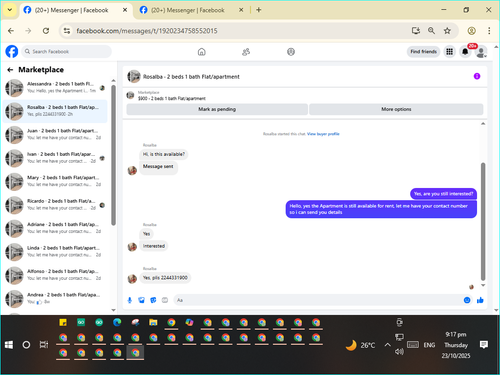The height and width of the screenshot is (375, 500).
Task: Open the Juan chat in the list
Action: (x=55, y=134)
